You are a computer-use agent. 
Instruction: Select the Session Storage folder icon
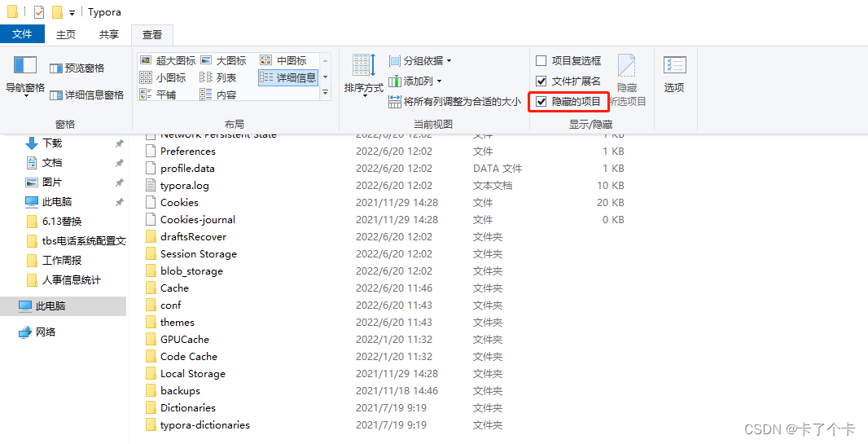(151, 254)
